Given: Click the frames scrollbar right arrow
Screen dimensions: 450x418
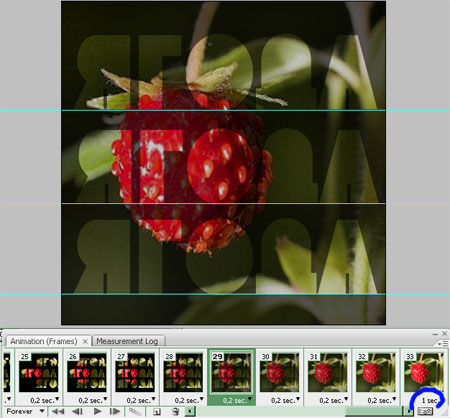Looking at the screenshot, I should pyautogui.click(x=409, y=411).
